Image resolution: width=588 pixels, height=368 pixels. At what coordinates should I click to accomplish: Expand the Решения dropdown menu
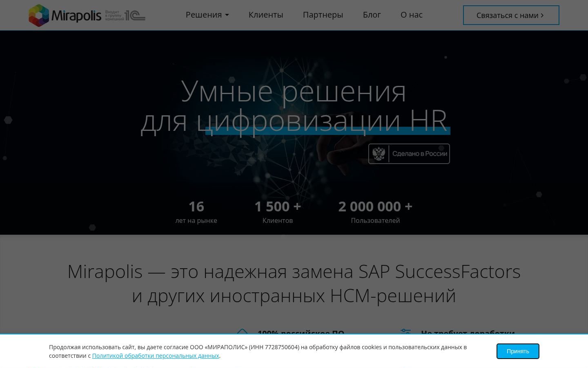(207, 15)
